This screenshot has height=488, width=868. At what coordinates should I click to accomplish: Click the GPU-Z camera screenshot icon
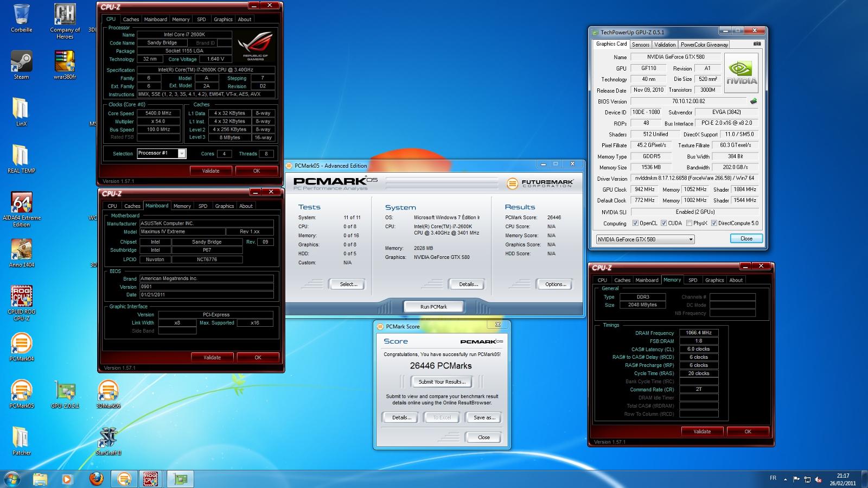(757, 44)
